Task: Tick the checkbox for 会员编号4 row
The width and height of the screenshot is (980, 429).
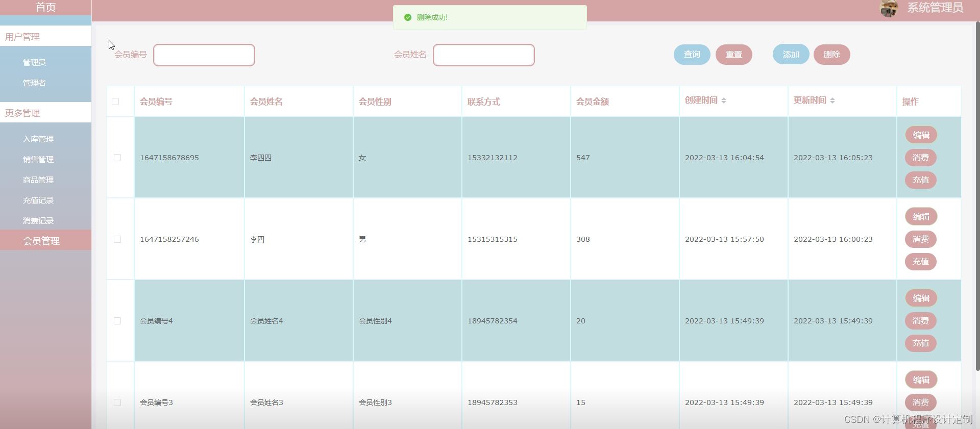Action: click(117, 321)
